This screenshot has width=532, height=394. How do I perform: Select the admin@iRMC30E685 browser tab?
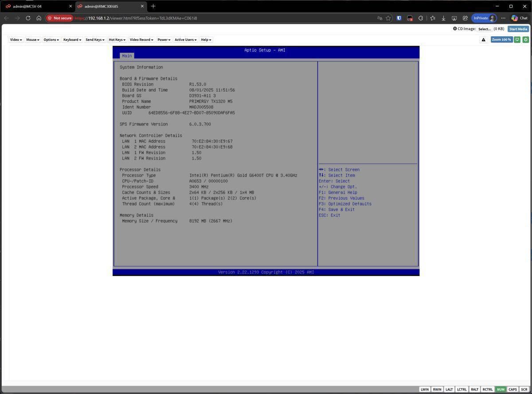111,6
